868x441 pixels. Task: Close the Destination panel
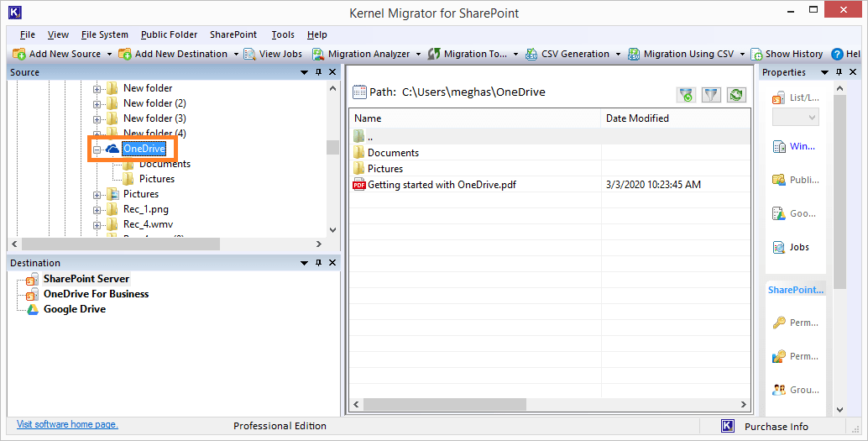pyautogui.click(x=332, y=263)
